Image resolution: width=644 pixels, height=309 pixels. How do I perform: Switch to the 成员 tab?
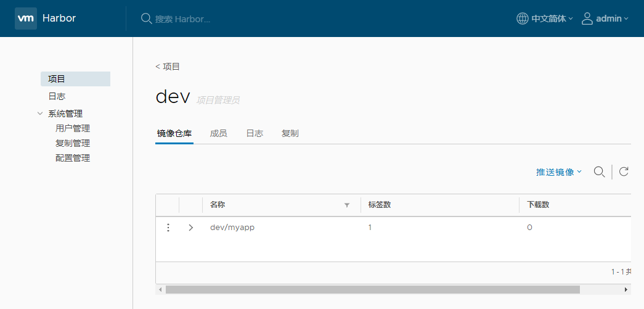coord(218,133)
